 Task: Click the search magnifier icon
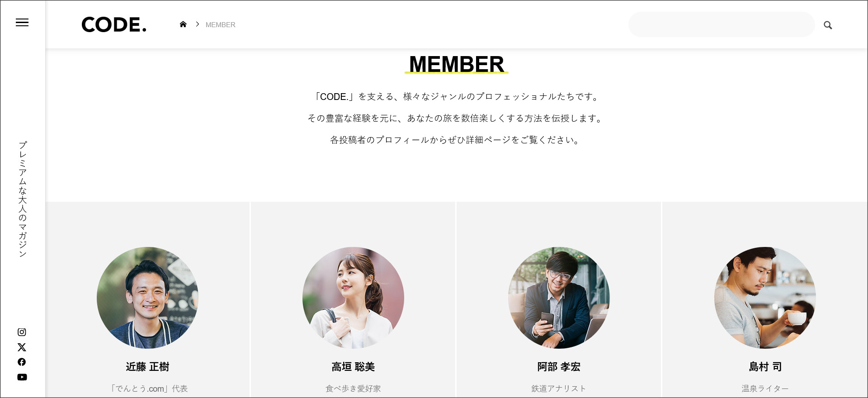[x=828, y=25]
